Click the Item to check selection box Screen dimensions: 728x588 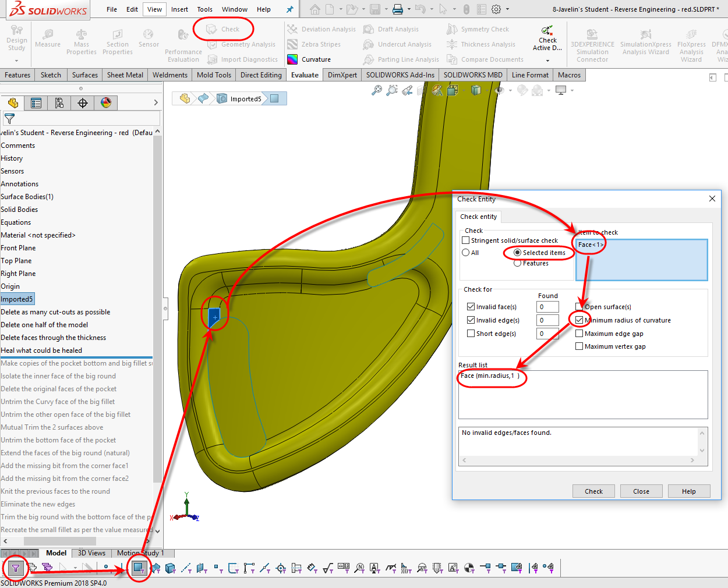[x=641, y=260]
